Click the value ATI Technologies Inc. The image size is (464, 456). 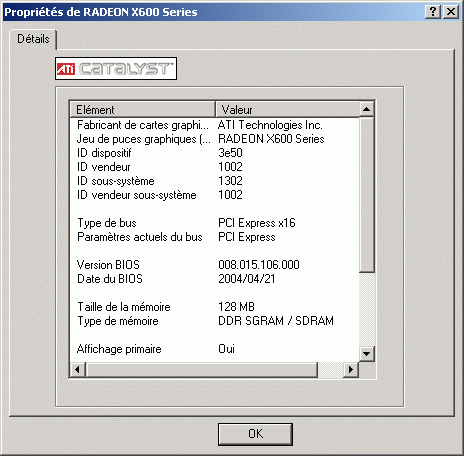pyautogui.click(x=270, y=125)
